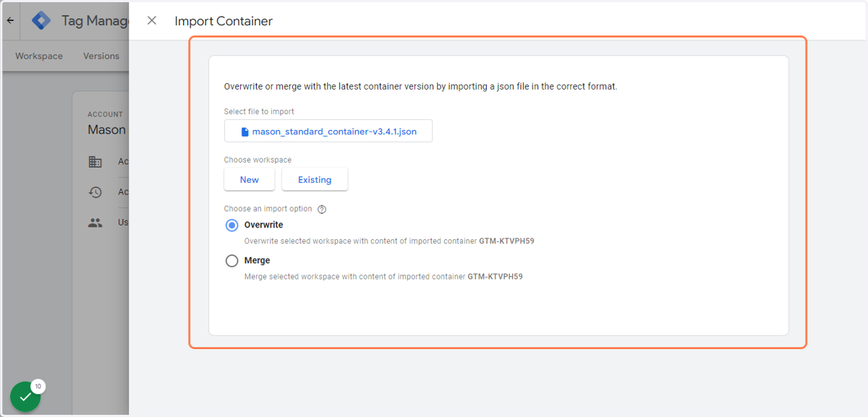Click the back arrow in Tag Manager

[x=10, y=21]
